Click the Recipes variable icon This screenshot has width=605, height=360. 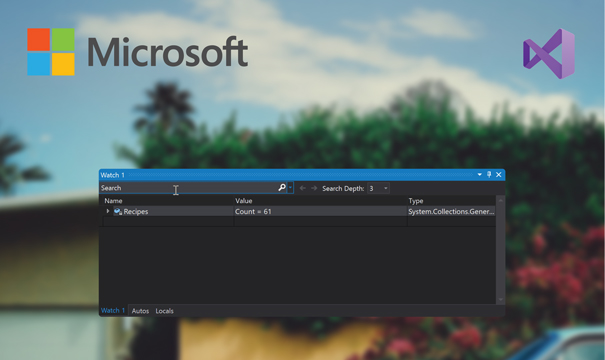[x=118, y=211]
